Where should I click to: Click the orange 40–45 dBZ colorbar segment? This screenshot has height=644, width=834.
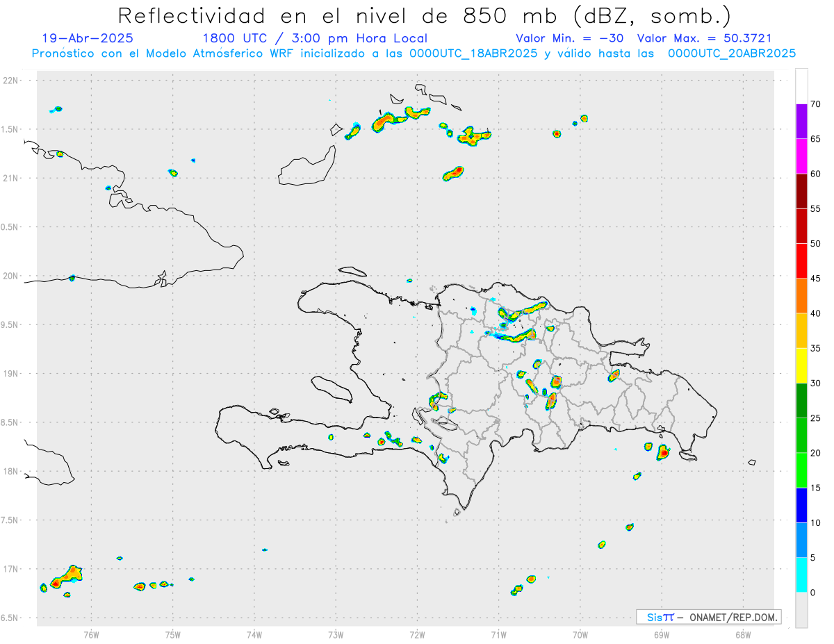[801, 296]
